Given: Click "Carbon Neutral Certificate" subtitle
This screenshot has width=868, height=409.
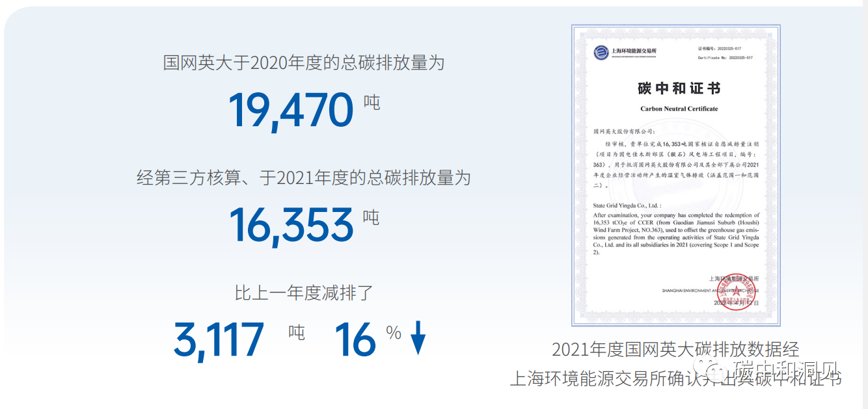Looking at the screenshot, I should pos(679,109).
